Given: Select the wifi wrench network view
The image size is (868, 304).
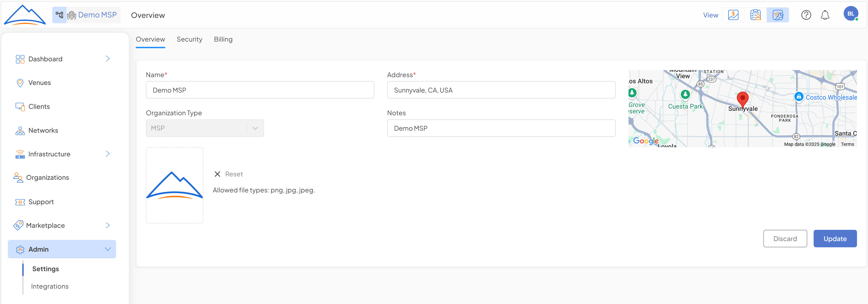Looking at the screenshot, I should click(777, 15).
